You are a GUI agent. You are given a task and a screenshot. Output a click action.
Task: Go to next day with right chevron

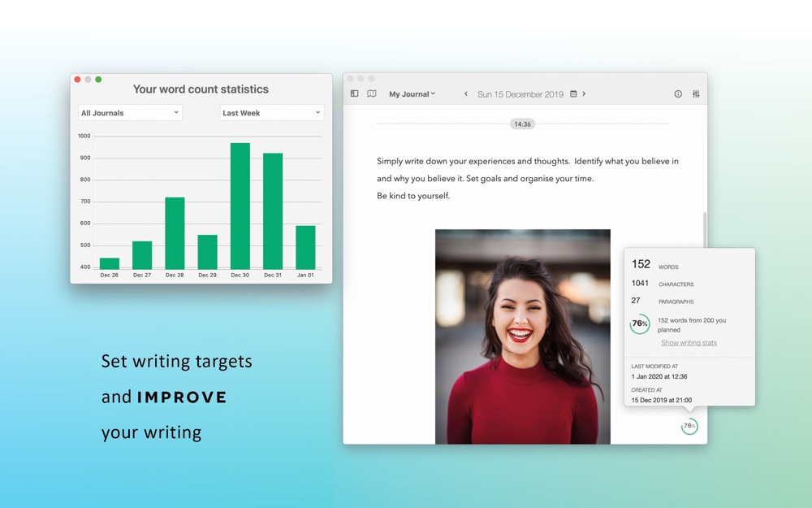584,93
